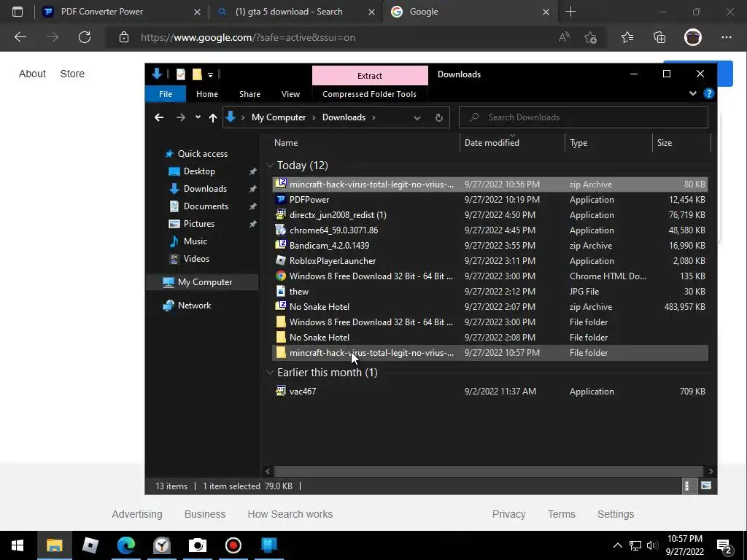
Task: Click the Search Downloads field
Action: pyautogui.click(x=584, y=117)
